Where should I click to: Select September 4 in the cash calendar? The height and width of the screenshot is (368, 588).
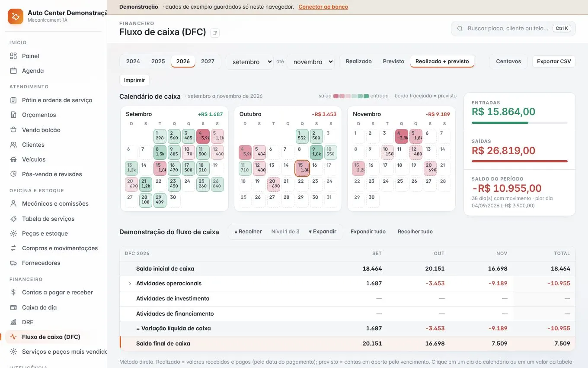coord(203,136)
